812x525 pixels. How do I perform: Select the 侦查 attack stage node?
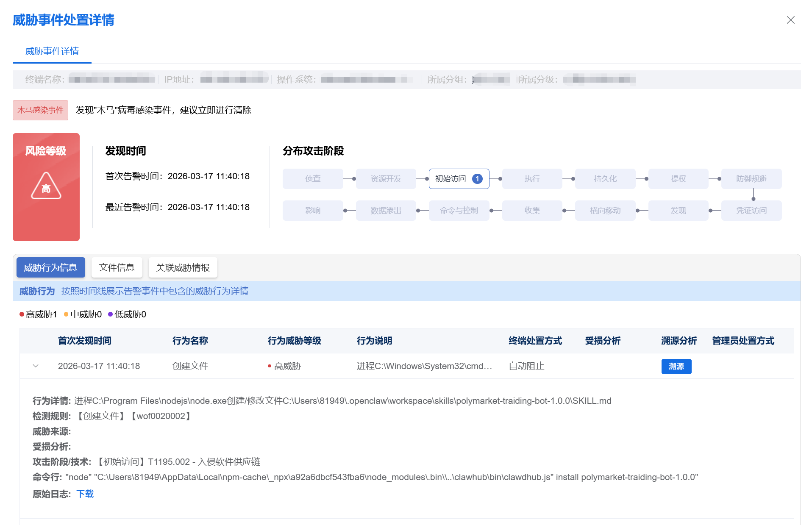tap(313, 179)
